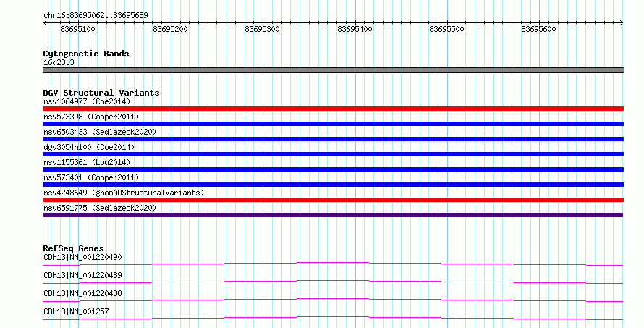Image resolution: width=644 pixels, height=328 pixels.
Task: Click the magenta line for CDH13|NM_001220489
Action: 333,282
